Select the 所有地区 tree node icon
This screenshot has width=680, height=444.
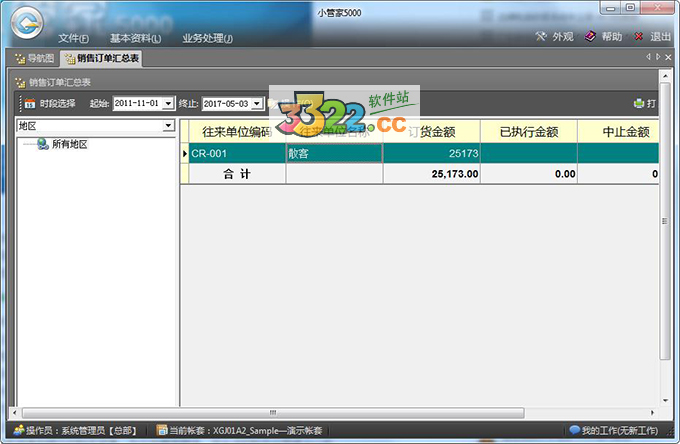pyautogui.click(x=43, y=145)
